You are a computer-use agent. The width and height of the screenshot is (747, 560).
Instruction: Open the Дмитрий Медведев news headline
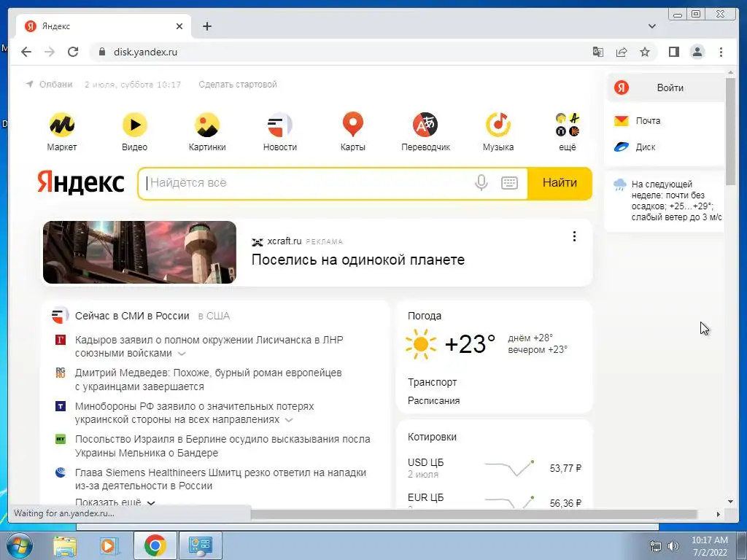208,379
